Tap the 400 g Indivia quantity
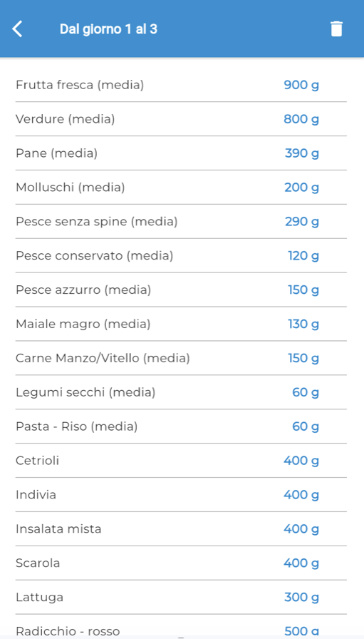This screenshot has width=364, height=639. coord(301,495)
